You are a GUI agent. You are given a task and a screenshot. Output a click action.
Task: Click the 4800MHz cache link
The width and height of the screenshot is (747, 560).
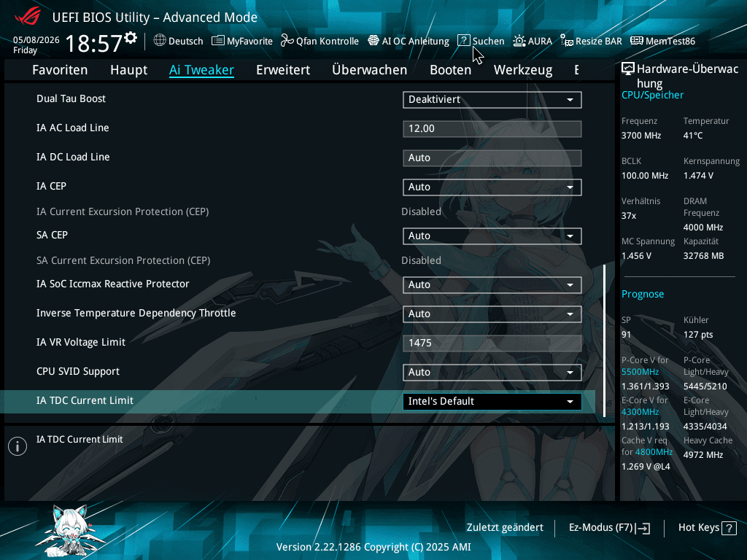(x=654, y=452)
